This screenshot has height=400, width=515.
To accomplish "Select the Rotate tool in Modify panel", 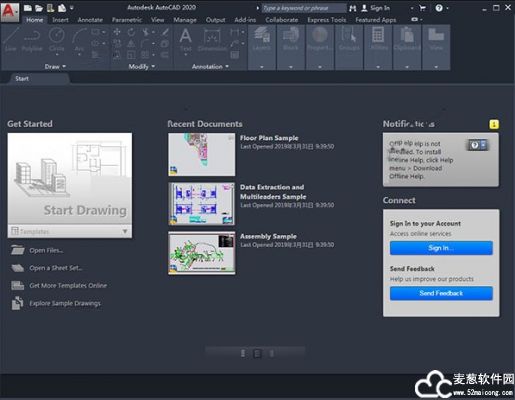I will tap(131, 32).
